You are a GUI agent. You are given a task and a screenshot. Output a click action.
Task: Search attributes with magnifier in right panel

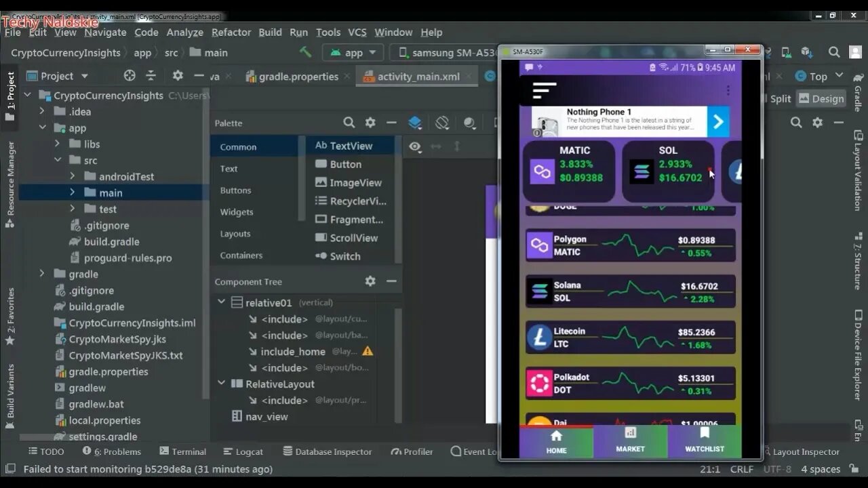[796, 123]
